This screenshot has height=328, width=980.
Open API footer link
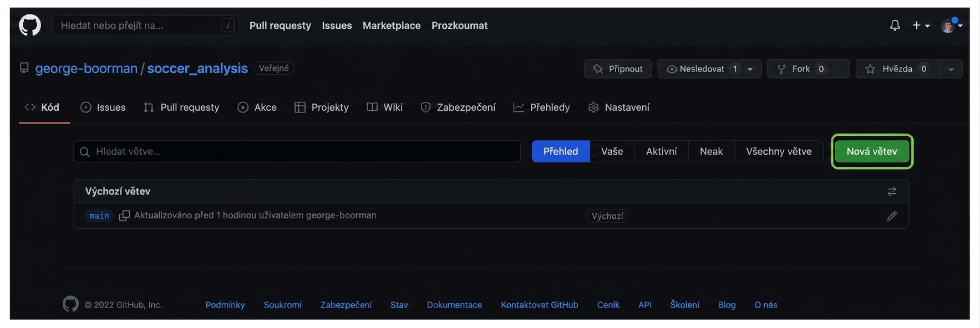pos(645,305)
